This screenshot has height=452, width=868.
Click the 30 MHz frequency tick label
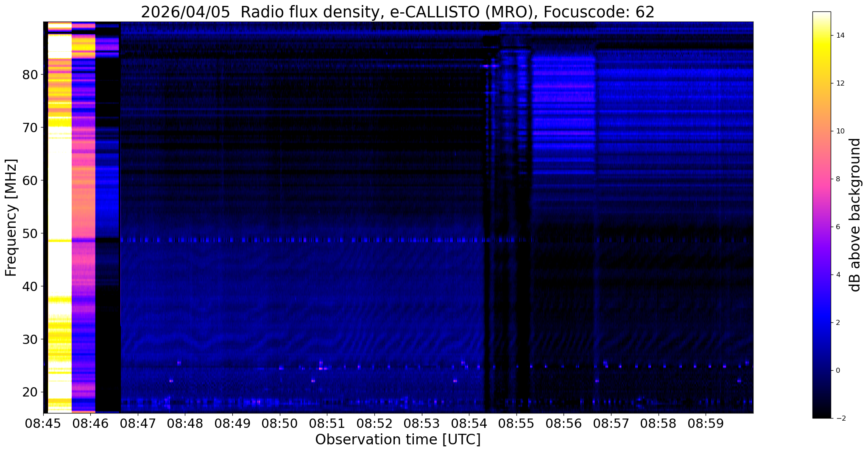coord(30,340)
